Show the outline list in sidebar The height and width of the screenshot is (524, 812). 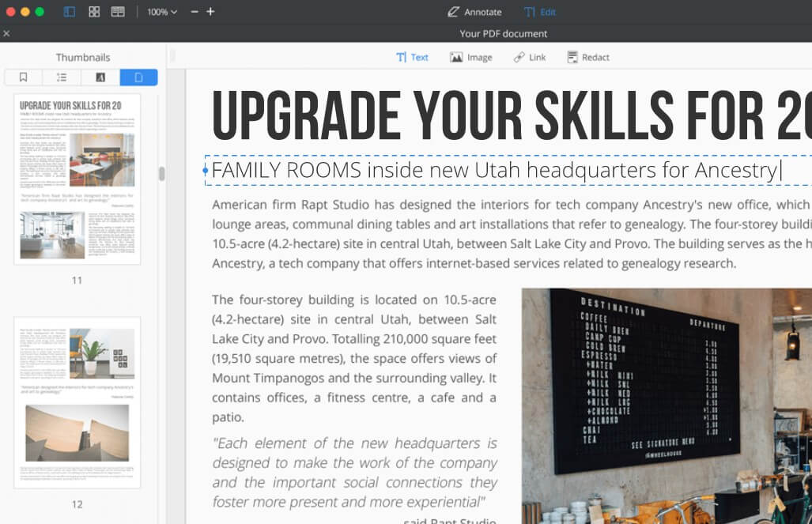point(62,77)
